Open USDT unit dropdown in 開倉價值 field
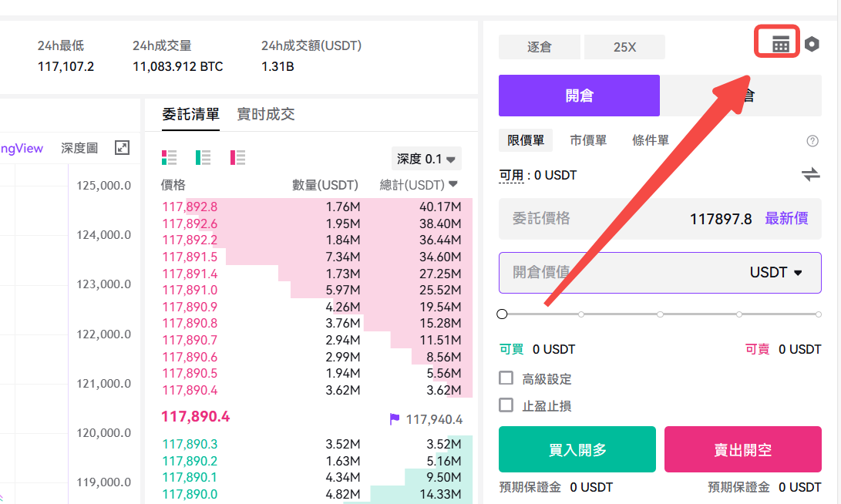Viewport: 841px width, 504px height. tap(776, 272)
